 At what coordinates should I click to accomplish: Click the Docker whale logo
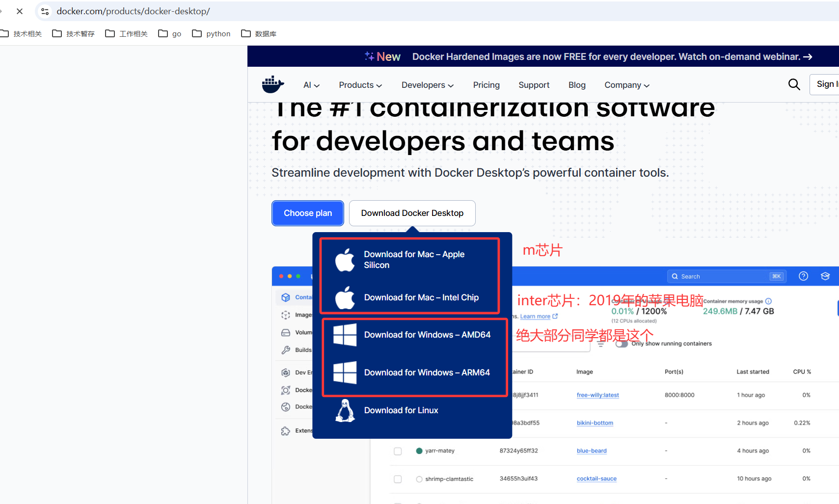click(273, 84)
